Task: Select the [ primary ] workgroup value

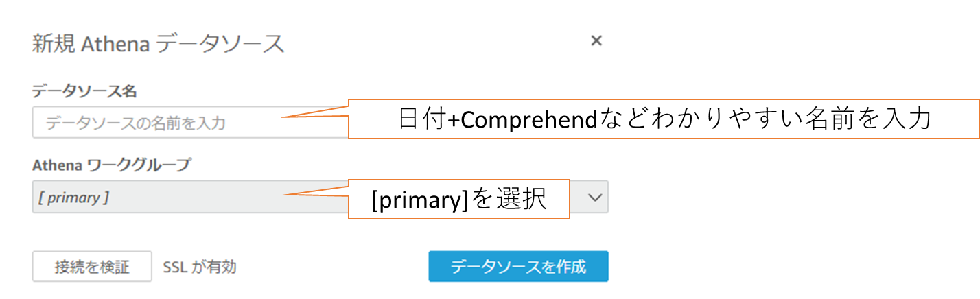Action: tap(71, 198)
